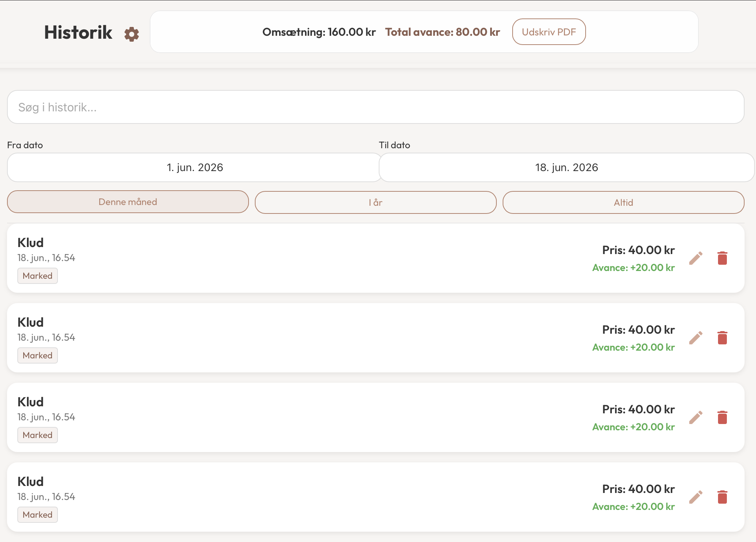Select the Denne måned filter
The height and width of the screenshot is (542, 756).
(128, 202)
